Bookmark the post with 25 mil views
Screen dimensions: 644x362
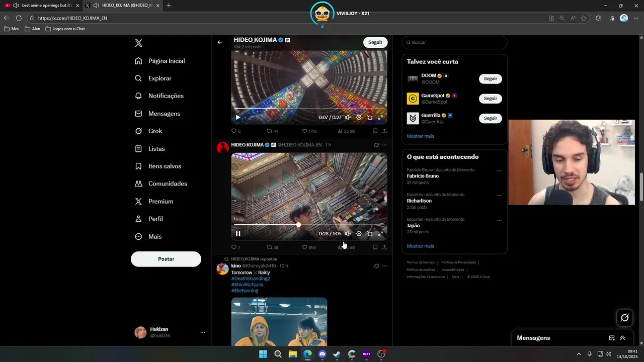tap(375, 131)
